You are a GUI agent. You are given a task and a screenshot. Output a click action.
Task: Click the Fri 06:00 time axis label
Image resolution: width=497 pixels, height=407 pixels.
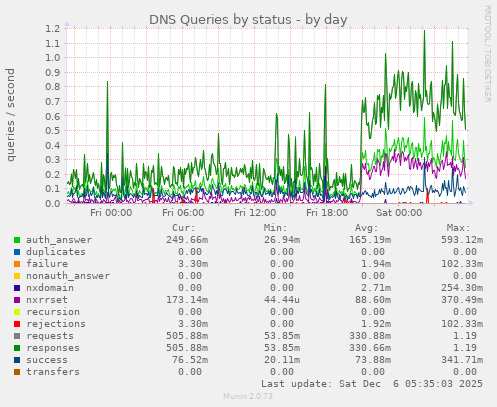pos(183,213)
